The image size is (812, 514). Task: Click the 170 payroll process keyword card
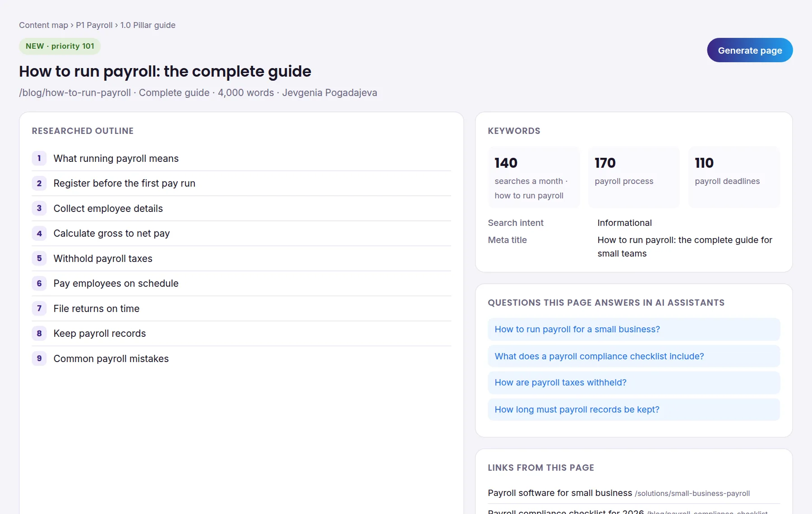(634, 177)
